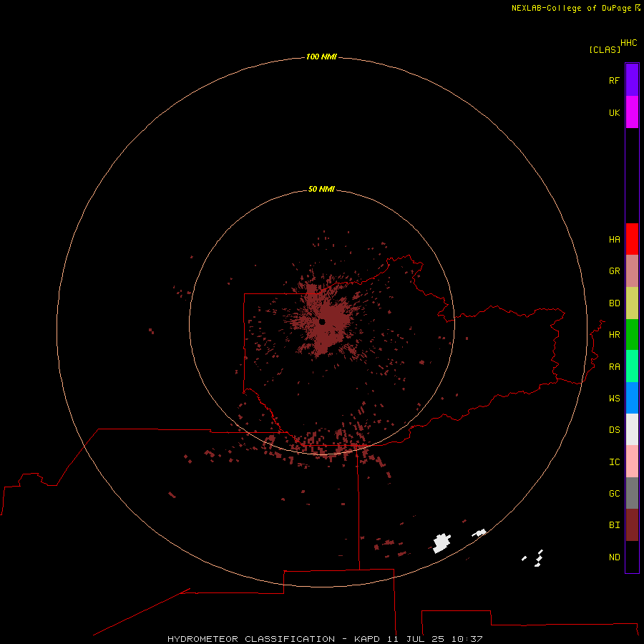Click the BI brown legend swatch
Screen dimensions: 644x644
(x=632, y=525)
